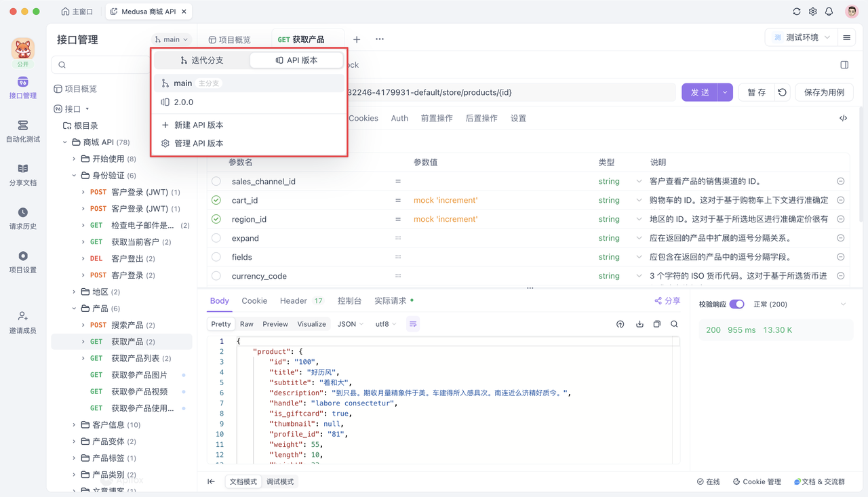The height and width of the screenshot is (497, 868).
Task: Select the Raw response view
Action: click(246, 324)
